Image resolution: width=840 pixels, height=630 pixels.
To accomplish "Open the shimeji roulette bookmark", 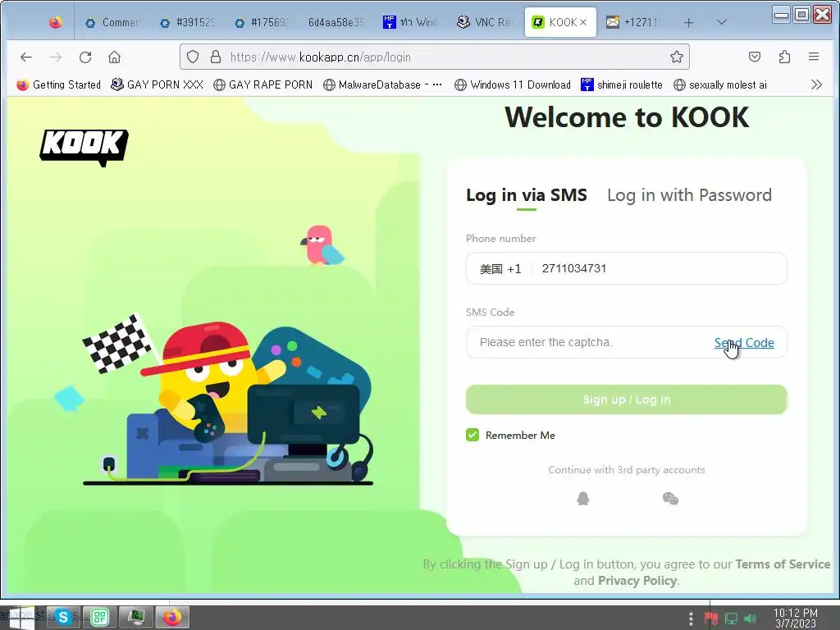I will 622,84.
